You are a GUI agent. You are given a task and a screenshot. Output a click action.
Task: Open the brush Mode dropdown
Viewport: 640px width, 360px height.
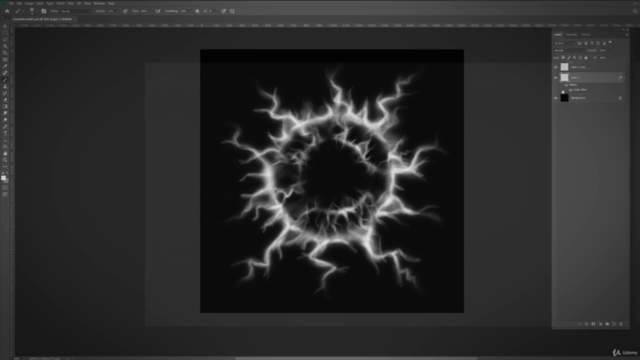pos(76,11)
